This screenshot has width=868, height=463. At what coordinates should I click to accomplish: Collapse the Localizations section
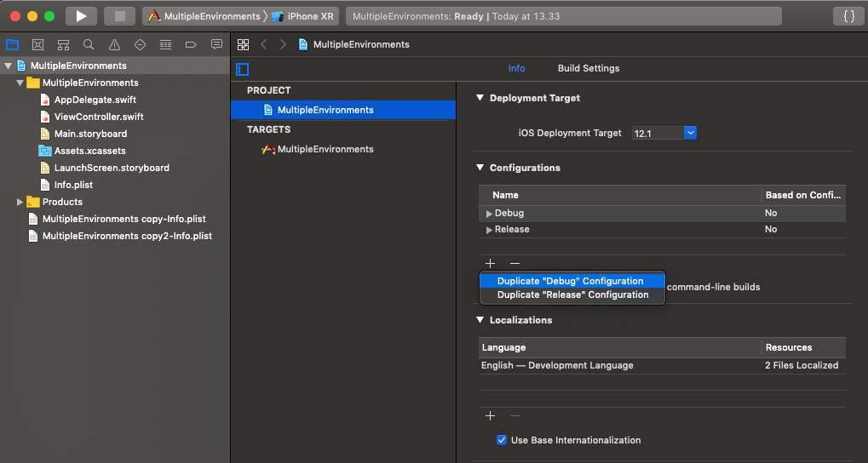pyautogui.click(x=480, y=320)
